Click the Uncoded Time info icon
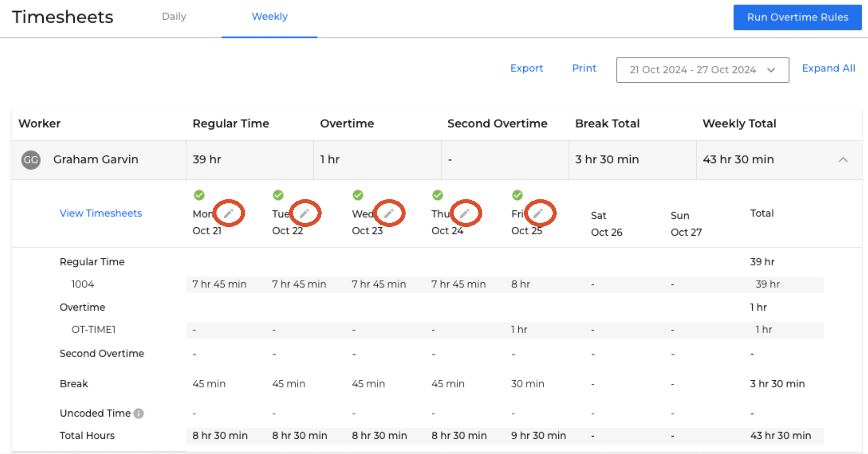 click(x=139, y=413)
